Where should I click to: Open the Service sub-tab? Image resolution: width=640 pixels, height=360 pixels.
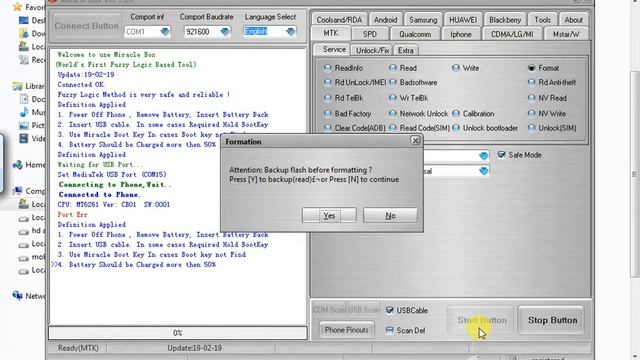point(334,49)
